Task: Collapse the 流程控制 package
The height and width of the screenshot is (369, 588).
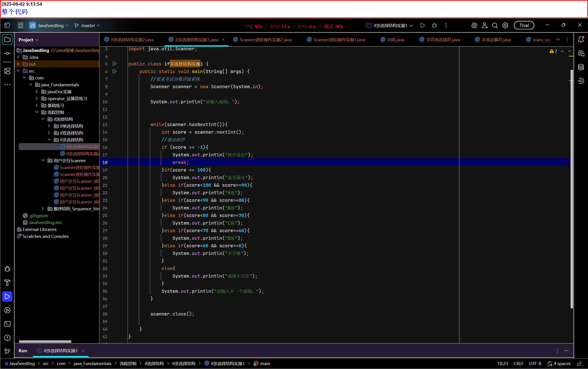Action: tap(37, 112)
